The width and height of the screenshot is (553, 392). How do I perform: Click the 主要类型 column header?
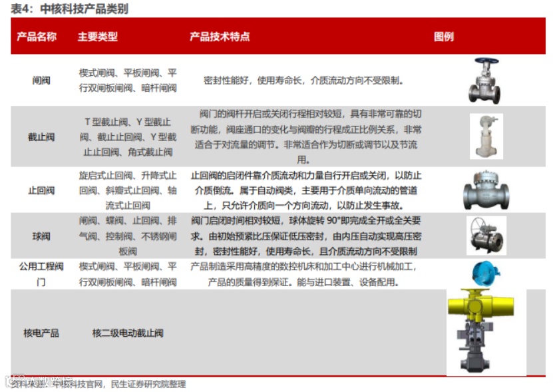coord(98,37)
